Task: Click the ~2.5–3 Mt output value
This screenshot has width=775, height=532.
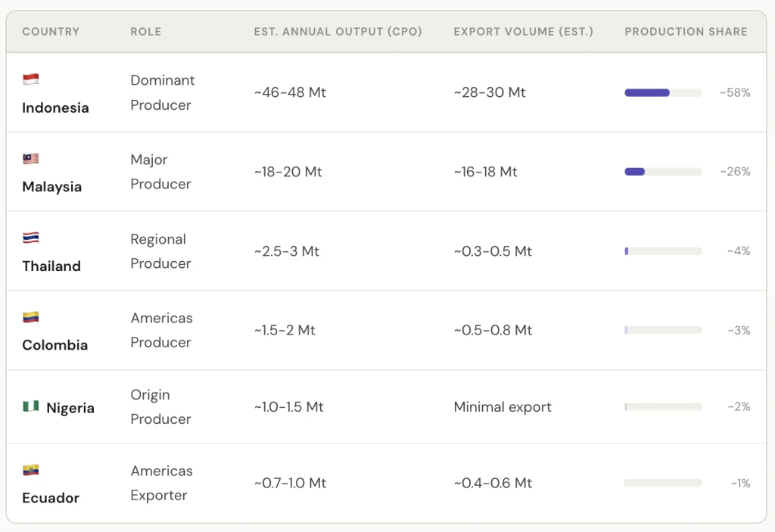Action: pos(287,251)
